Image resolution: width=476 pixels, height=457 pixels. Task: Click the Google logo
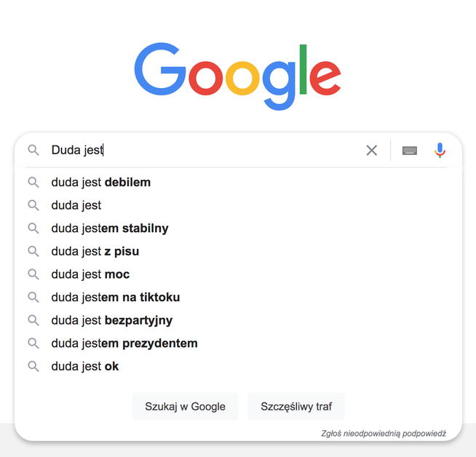tap(237, 75)
